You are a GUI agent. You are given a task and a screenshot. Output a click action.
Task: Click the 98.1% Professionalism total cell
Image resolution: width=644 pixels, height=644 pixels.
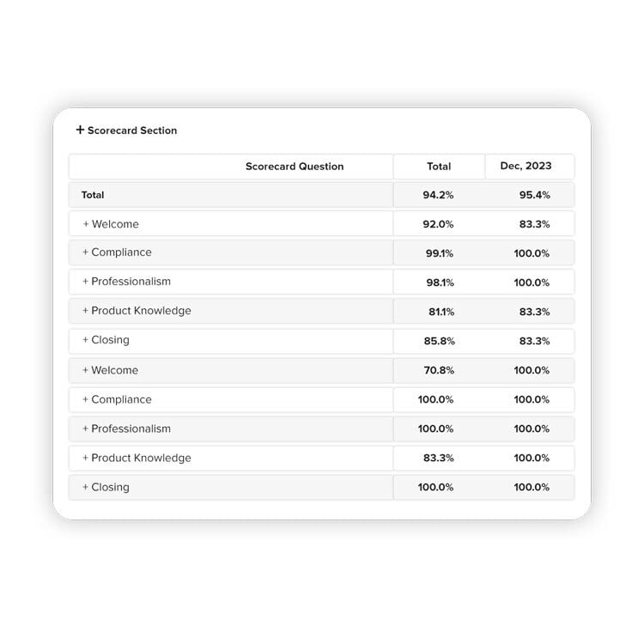click(x=438, y=283)
